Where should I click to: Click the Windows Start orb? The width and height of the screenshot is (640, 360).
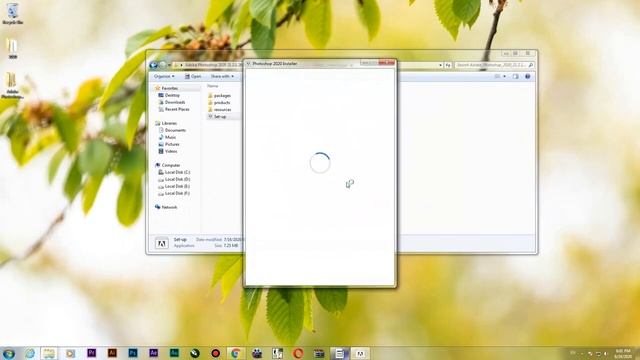[x=9, y=353]
